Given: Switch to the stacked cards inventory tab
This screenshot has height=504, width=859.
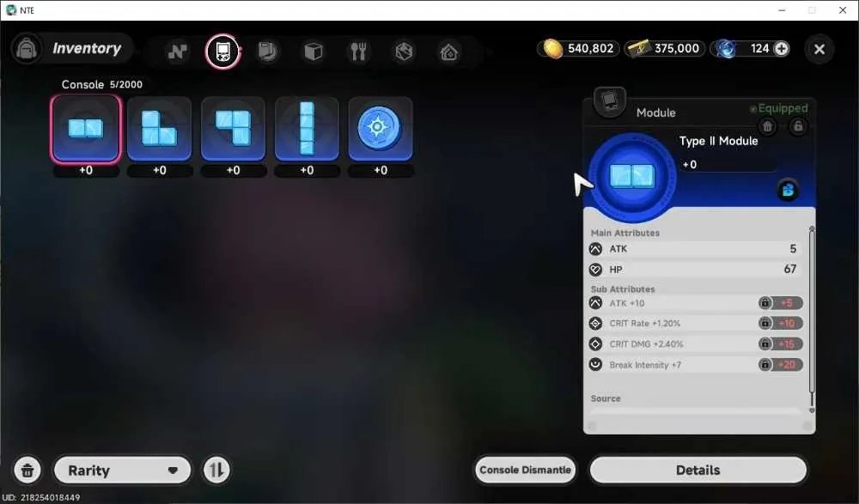Looking at the screenshot, I should click(x=267, y=52).
